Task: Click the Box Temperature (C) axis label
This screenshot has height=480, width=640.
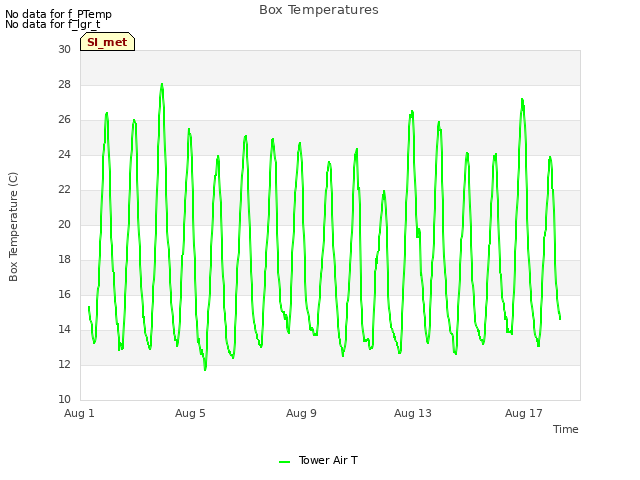Action: (13, 227)
